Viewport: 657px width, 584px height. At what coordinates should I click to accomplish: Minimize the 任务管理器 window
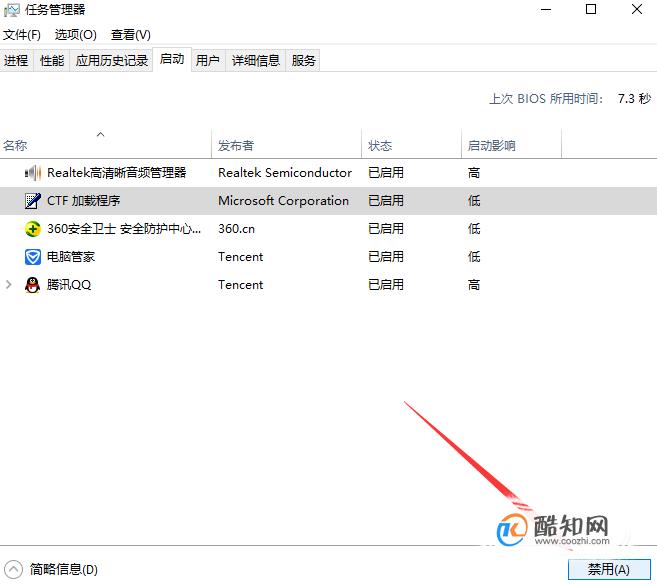(546, 9)
